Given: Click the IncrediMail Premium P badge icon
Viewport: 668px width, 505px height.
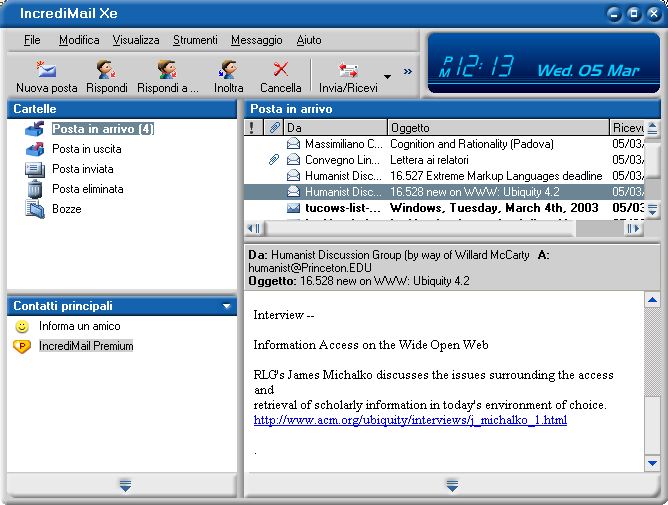Looking at the screenshot, I should point(22,346).
